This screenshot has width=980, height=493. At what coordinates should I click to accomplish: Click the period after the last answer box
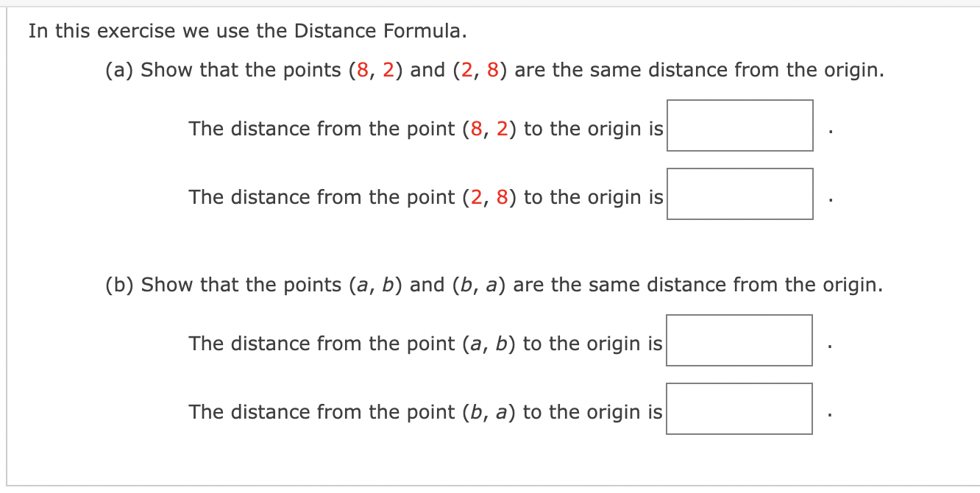pyautogui.click(x=830, y=416)
